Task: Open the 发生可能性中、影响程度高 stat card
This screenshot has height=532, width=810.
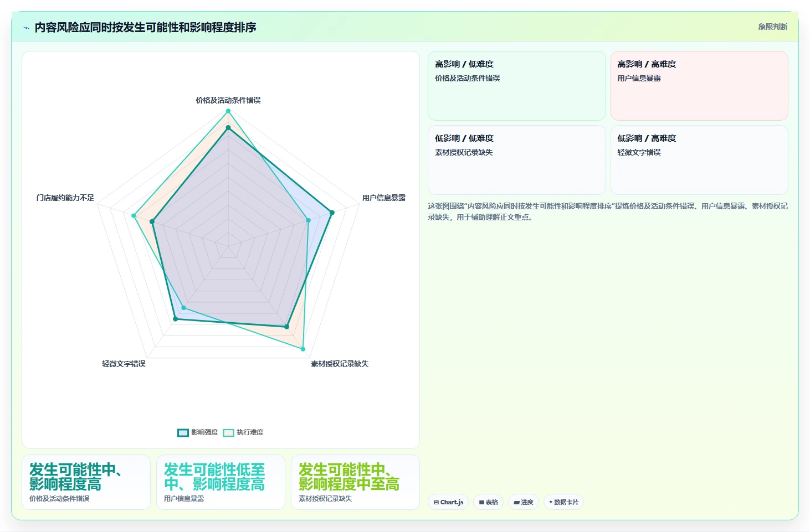Action: 86,482
